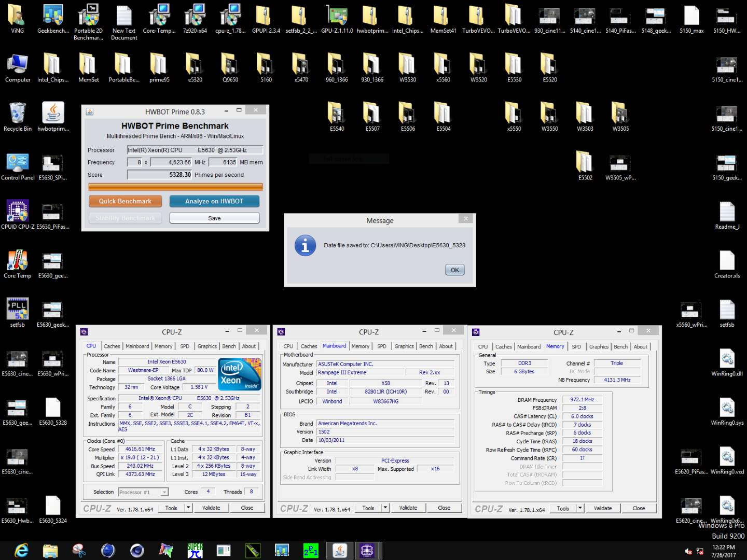Click the Core Speed value 4616.61 MHz
747x560 pixels.
[x=140, y=450]
